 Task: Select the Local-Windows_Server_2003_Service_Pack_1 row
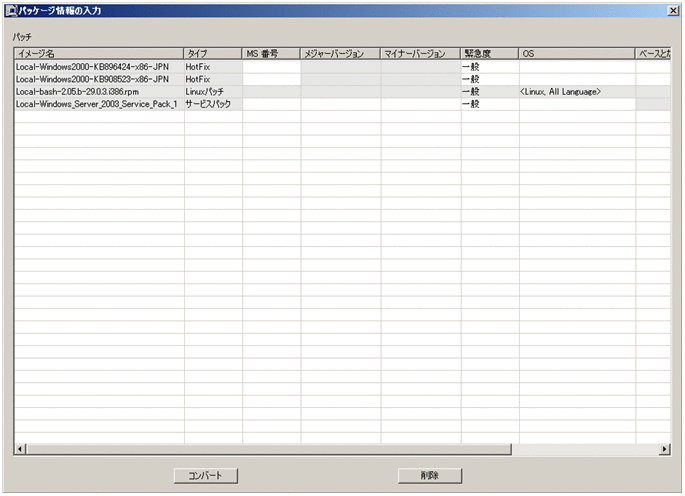click(98, 104)
